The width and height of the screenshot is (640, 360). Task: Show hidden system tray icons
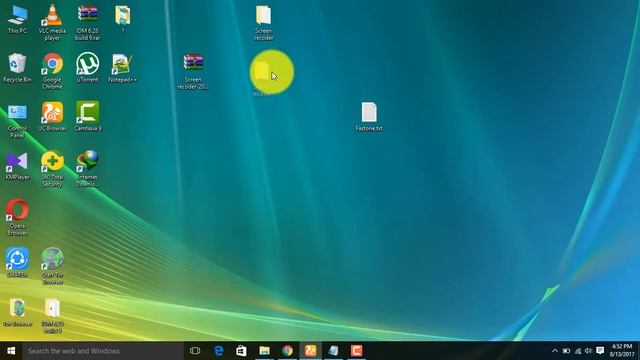click(555, 351)
